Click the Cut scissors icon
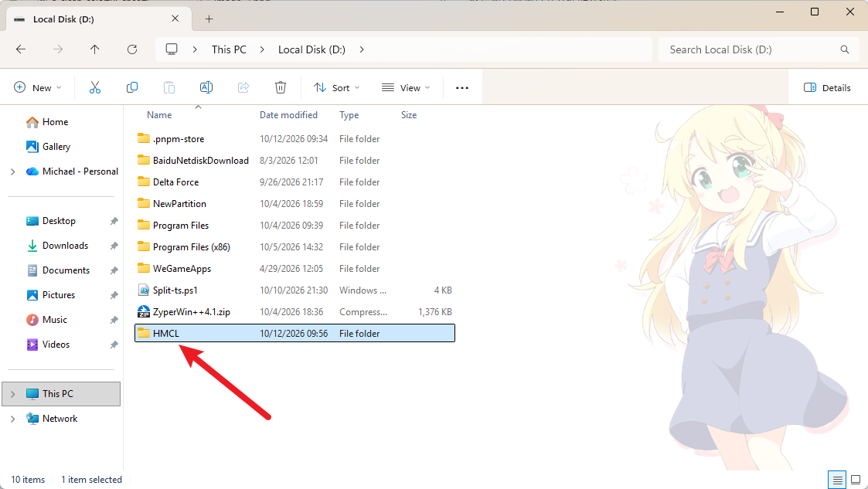This screenshot has height=489, width=868. (x=94, y=87)
